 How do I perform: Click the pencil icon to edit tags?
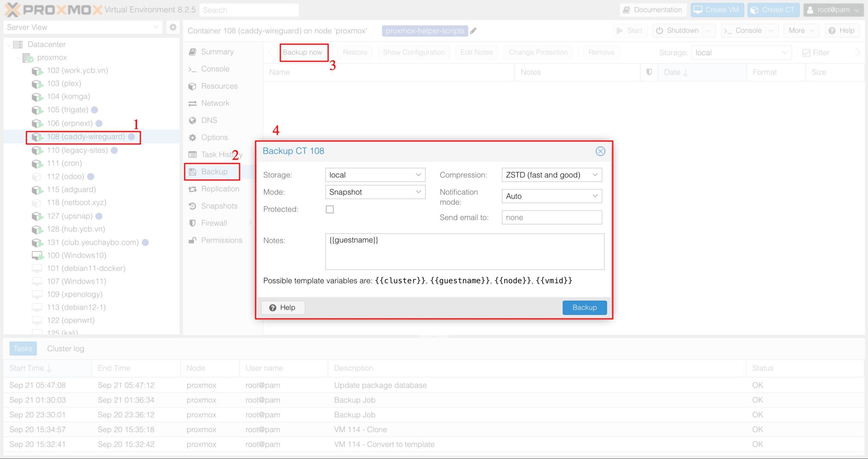(473, 31)
